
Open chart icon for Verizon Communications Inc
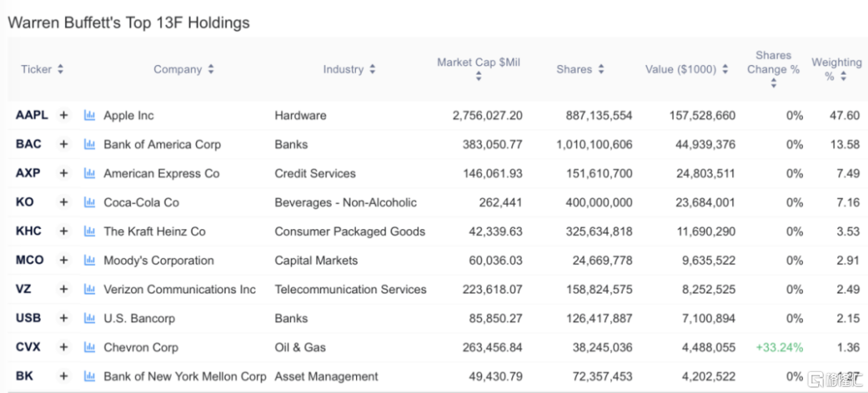89,289
